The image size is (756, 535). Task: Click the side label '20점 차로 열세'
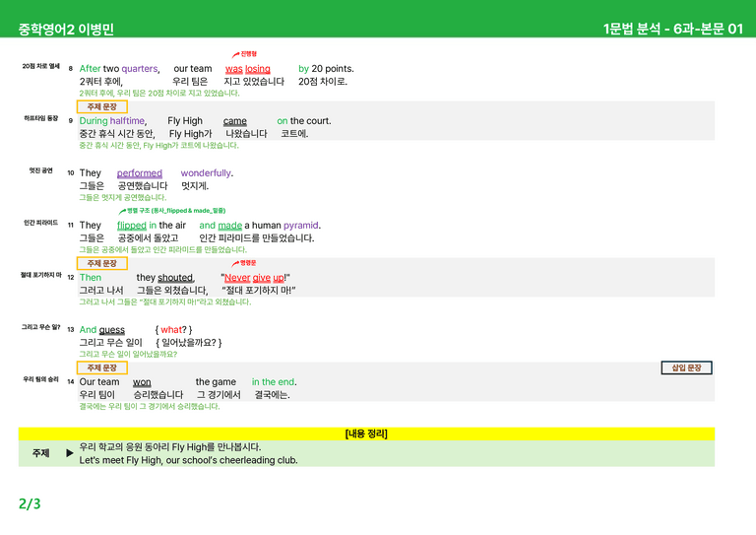[x=41, y=66]
